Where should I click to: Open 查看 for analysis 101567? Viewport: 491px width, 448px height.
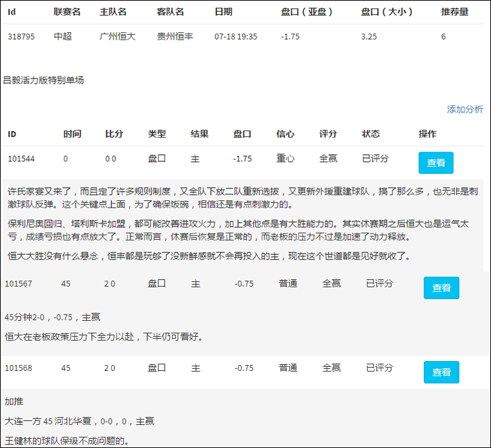(x=441, y=288)
